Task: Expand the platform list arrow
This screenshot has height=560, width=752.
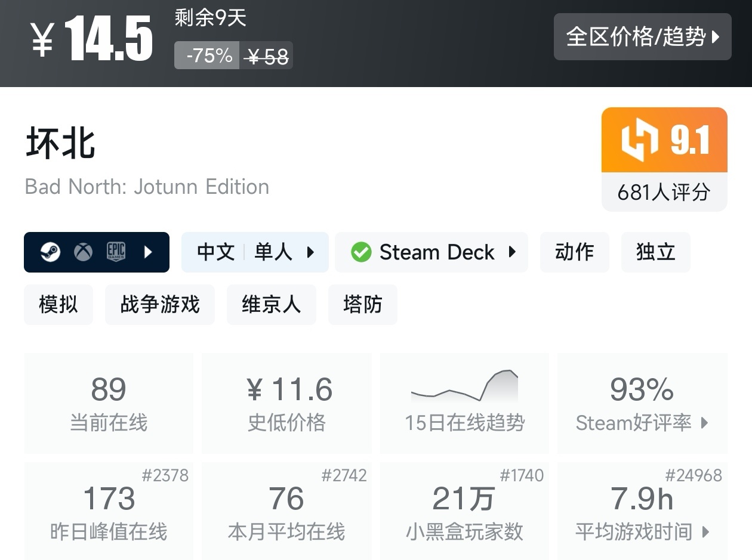Action: tap(149, 252)
